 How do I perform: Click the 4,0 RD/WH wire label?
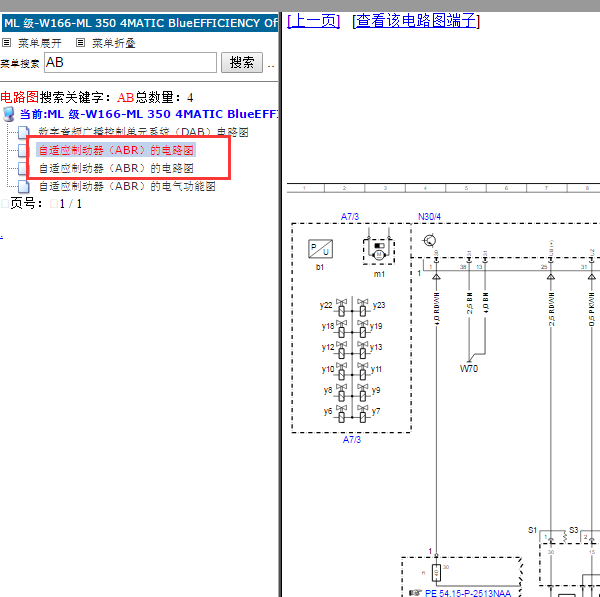pos(437,309)
